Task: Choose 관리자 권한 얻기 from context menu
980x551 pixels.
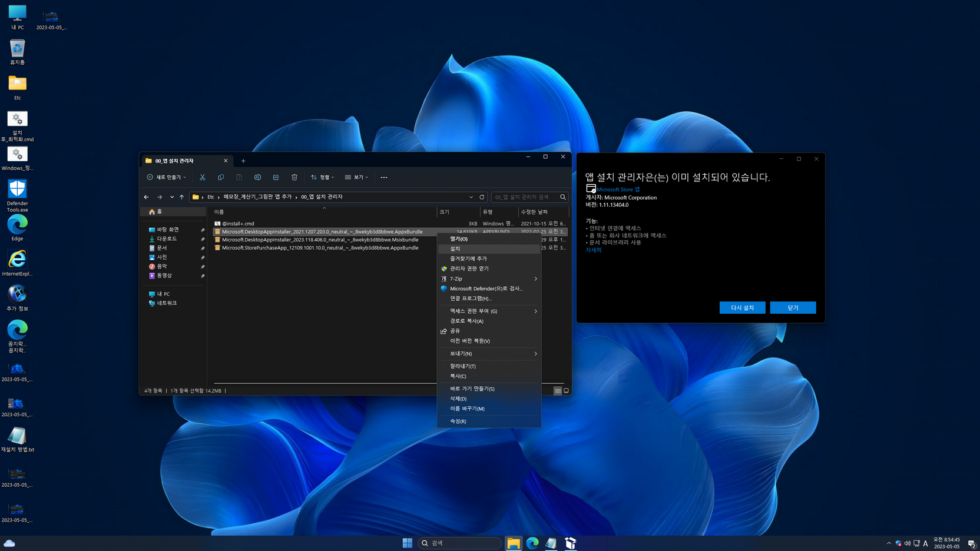Action: click(x=489, y=268)
